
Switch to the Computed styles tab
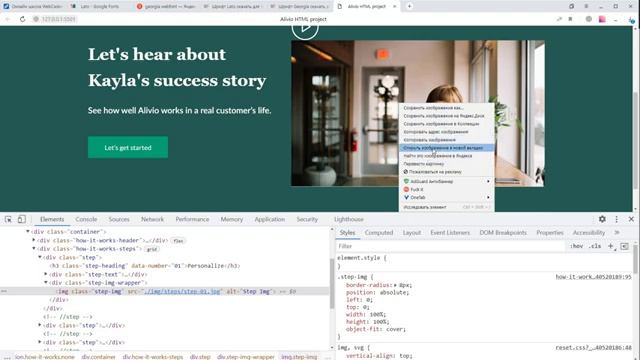point(379,232)
